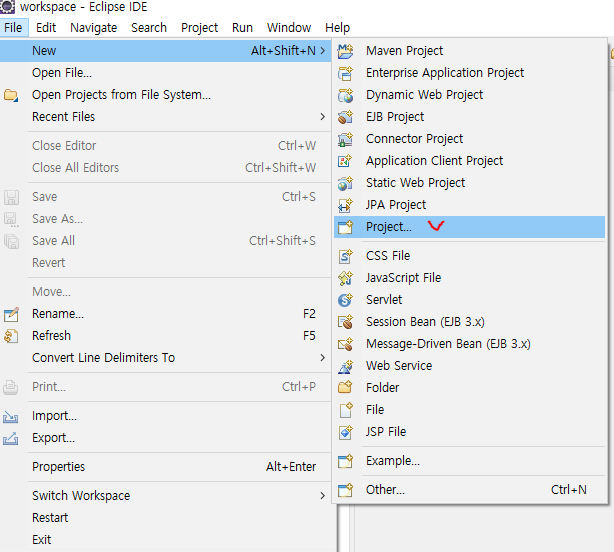Choose Open File... from File menu

[166, 73]
